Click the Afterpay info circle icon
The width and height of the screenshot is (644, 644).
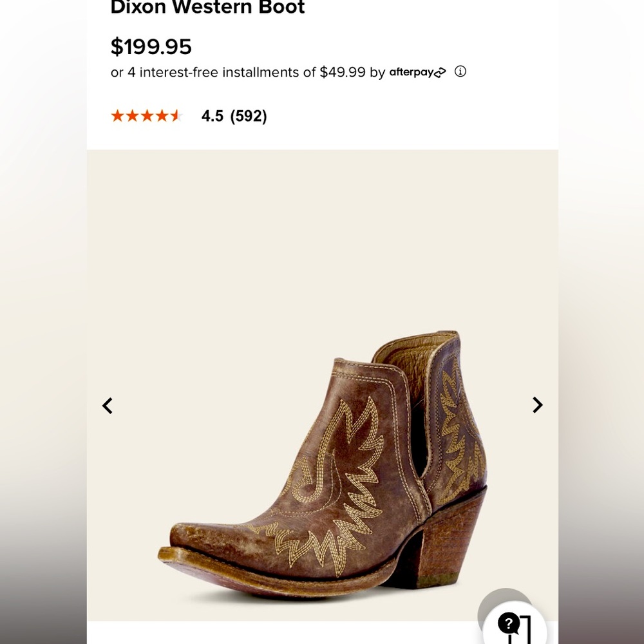461,72
